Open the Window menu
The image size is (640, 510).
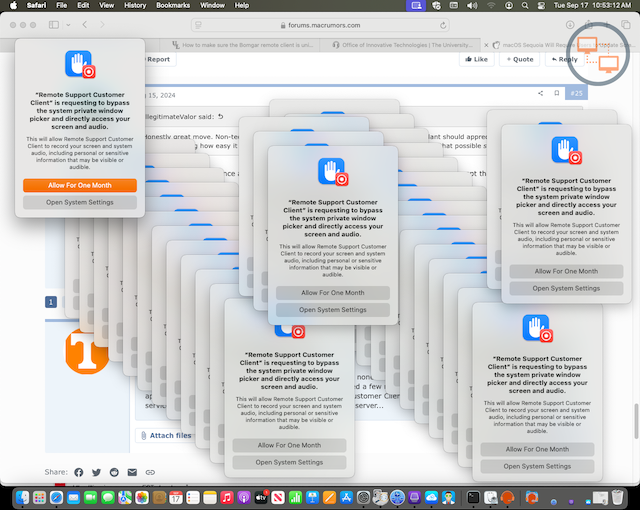pos(212,5)
